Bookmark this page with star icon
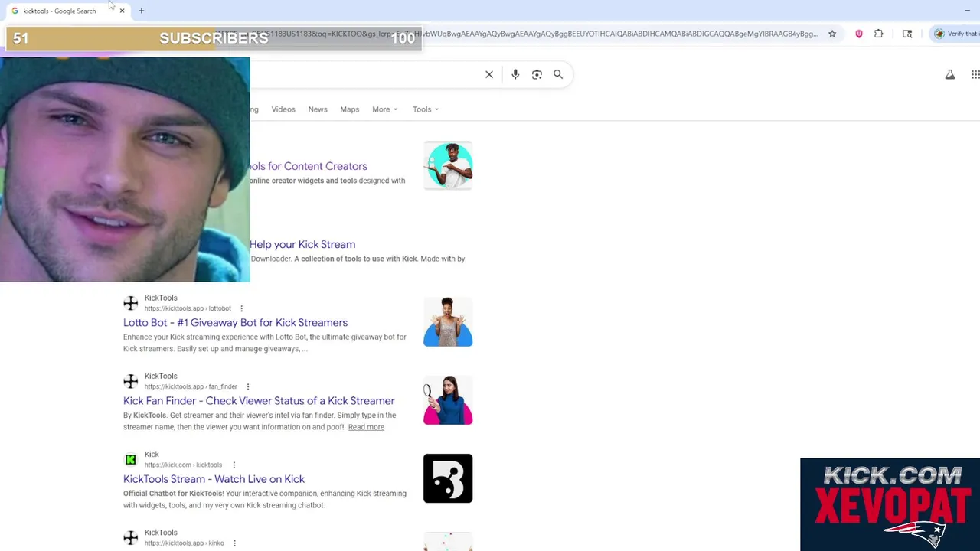Screen dimensions: 980x551 pos(832,34)
